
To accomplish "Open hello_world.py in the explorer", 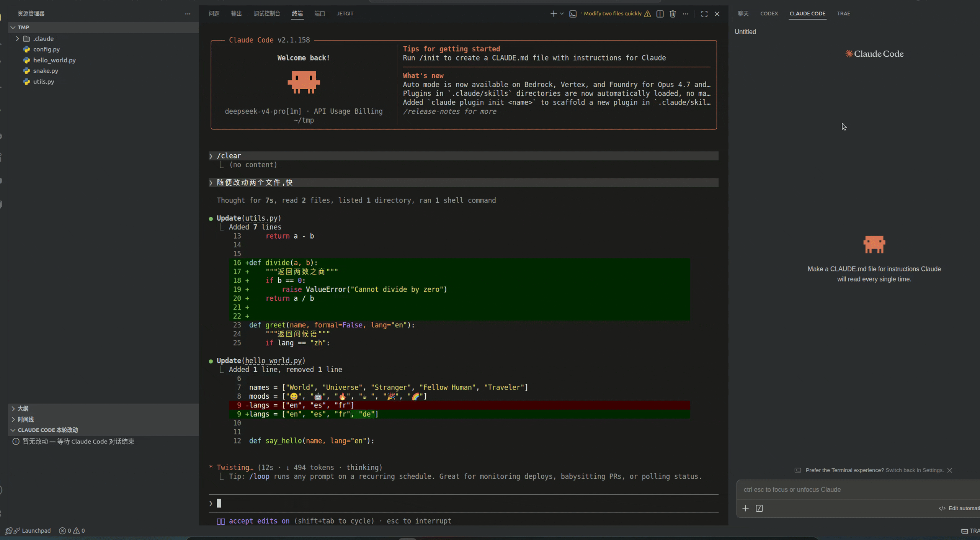I will point(54,60).
